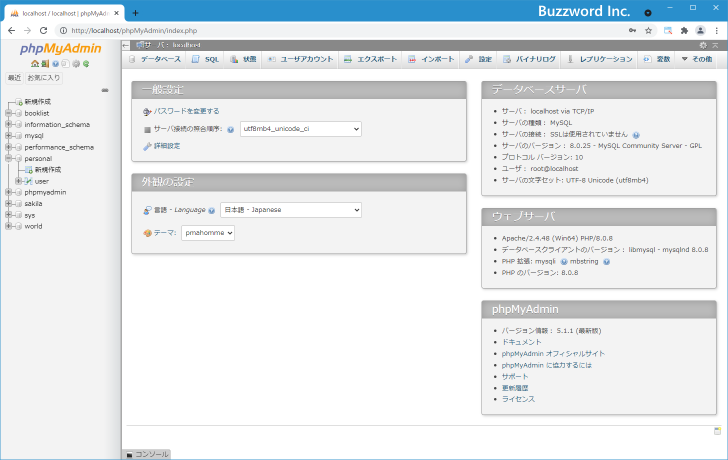Click the 詳細設定 link

click(167, 146)
